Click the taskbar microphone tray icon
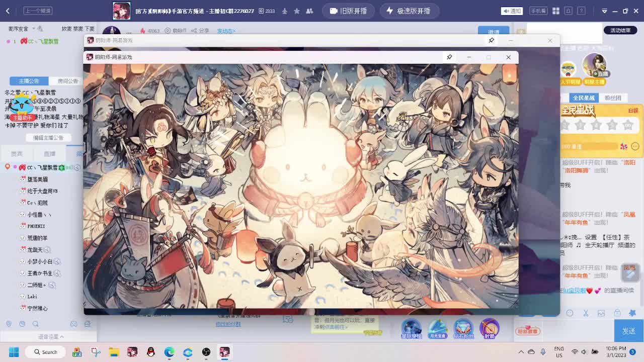644x362 pixels. (x=543, y=352)
